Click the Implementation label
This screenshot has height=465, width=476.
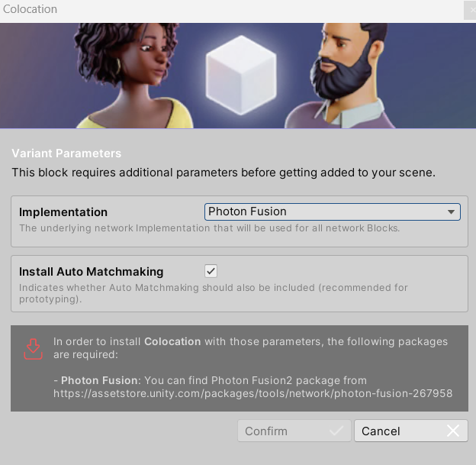[63, 212]
